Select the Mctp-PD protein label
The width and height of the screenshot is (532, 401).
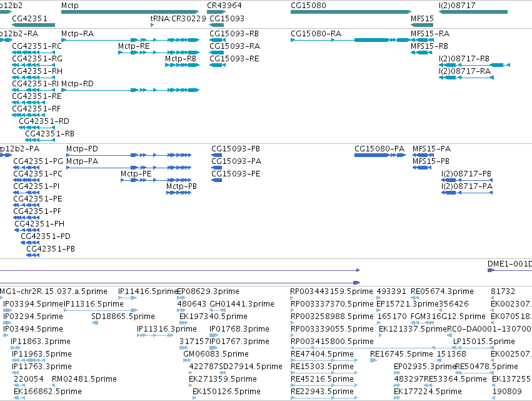pyautogui.click(x=82, y=149)
